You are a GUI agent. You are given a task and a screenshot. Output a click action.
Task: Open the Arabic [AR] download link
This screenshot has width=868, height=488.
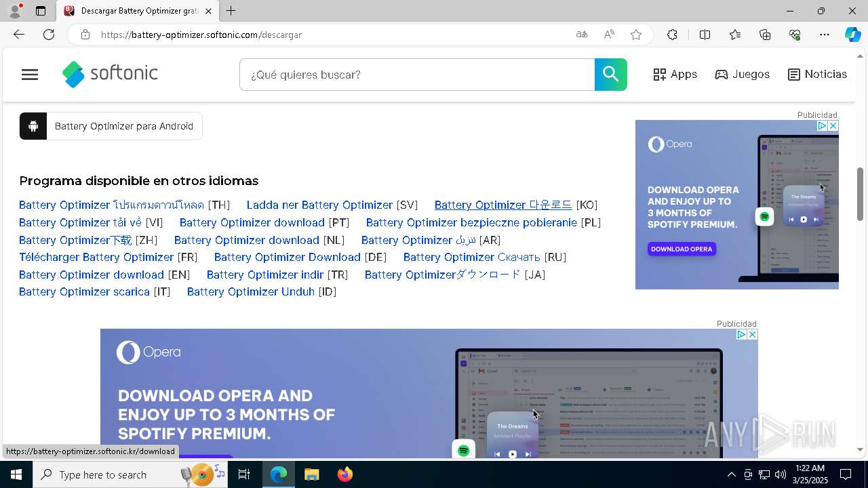coord(418,240)
